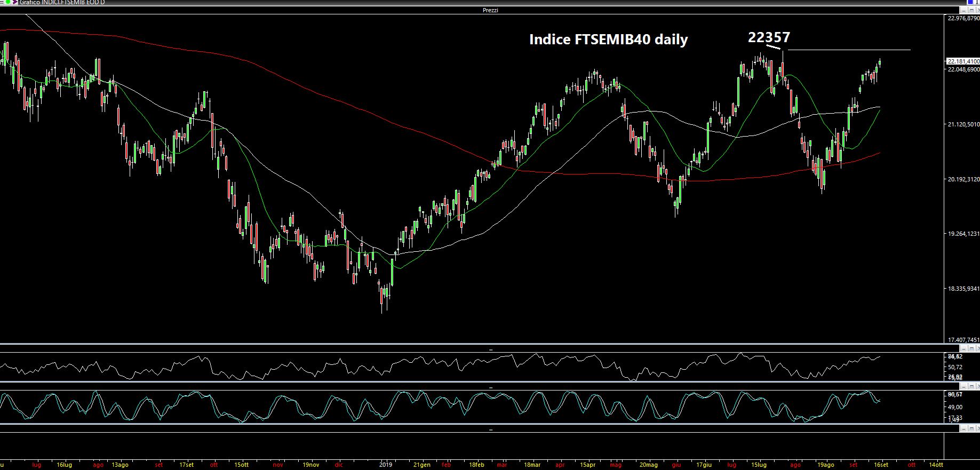Click the '16set' date label on time axis

(x=881, y=465)
